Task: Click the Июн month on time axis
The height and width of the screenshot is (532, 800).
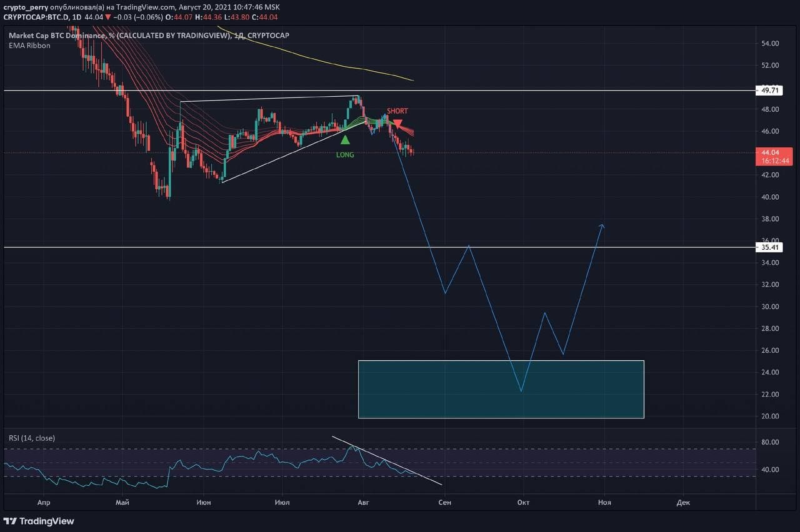Action: (203, 502)
